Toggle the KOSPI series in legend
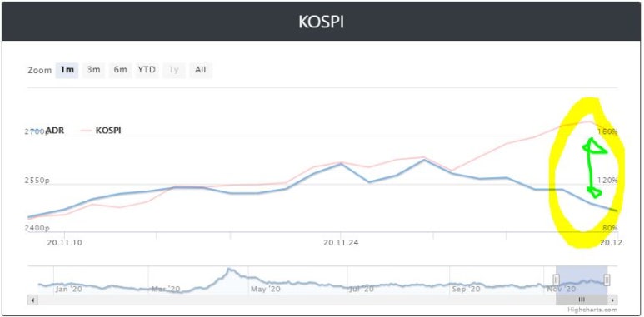 pyautogui.click(x=101, y=131)
